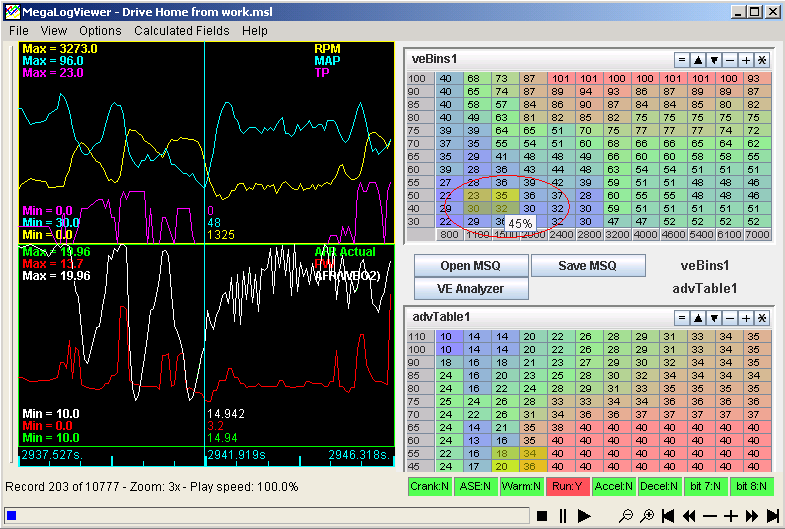785x529 pixels.
Task: Click the bit 8:N status indicator
Action: pos(751,486)
